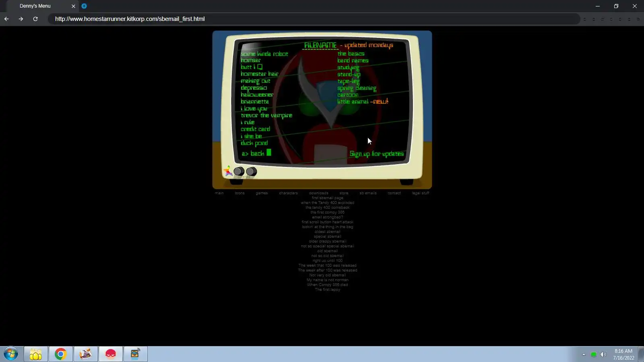Screen dimensions: 644x362
Task: Click the left knob under the screen
Action: pyautogui.click(x=239, y=171)
